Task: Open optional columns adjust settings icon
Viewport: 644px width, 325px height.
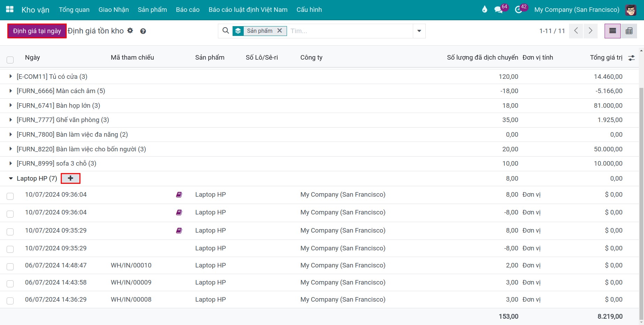Action: point(631,58)
